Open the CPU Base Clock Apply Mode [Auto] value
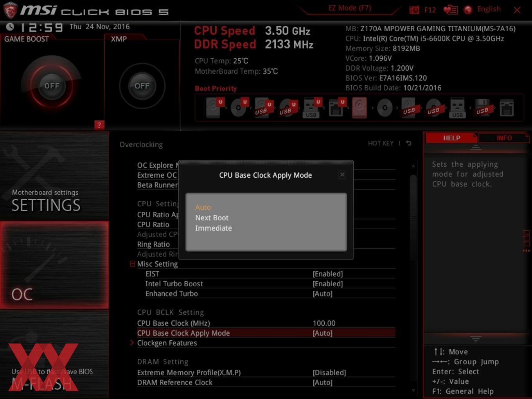Viewport: 532px width, 399px height. pyautogui.click(x=323, y=333)
